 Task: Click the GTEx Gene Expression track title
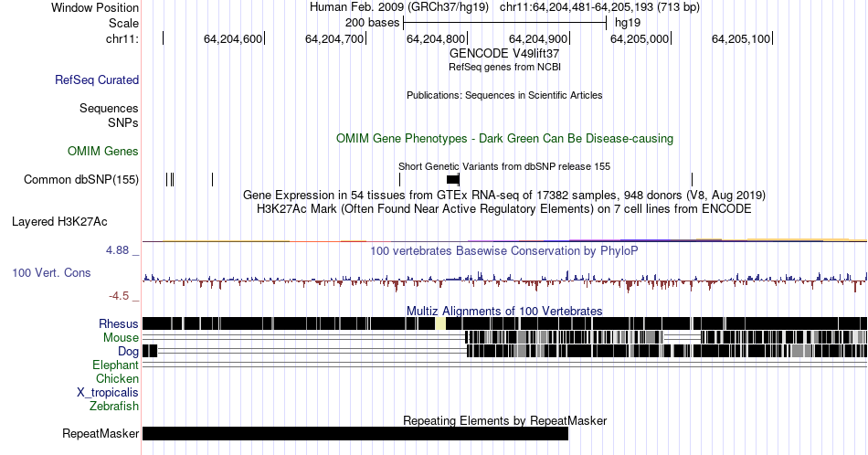coord(504,195)
